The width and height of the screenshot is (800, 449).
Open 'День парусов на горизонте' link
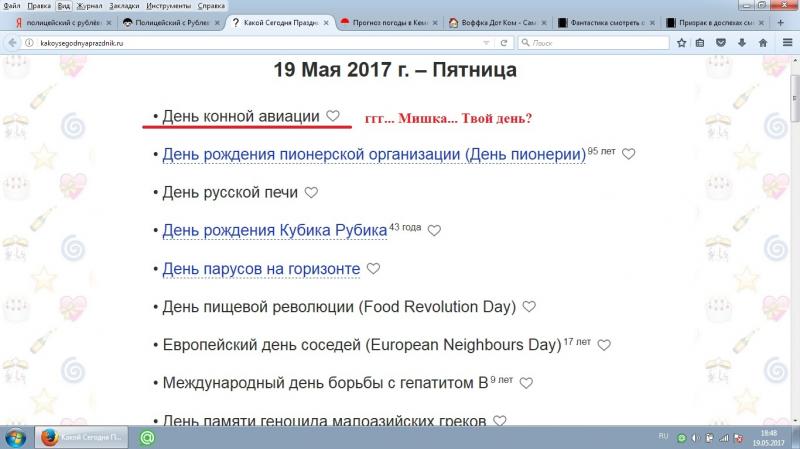tap(261, 268)
